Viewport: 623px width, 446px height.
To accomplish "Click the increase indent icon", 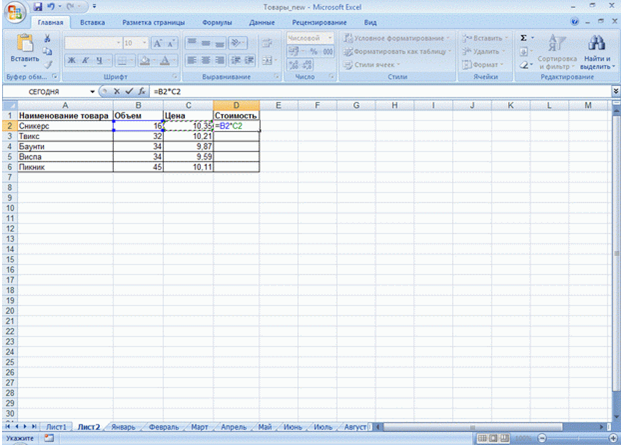I will point(249,60).
